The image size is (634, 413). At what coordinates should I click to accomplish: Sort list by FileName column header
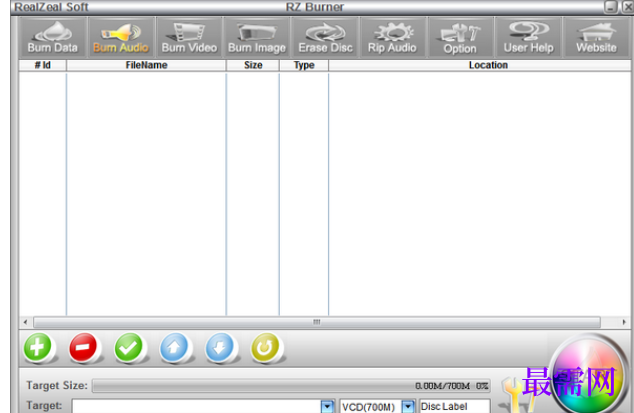146,65
